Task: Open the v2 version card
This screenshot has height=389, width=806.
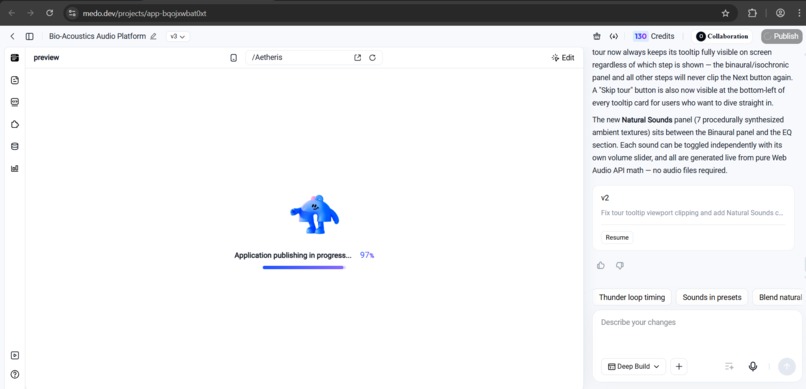Action: coord(693,218)
